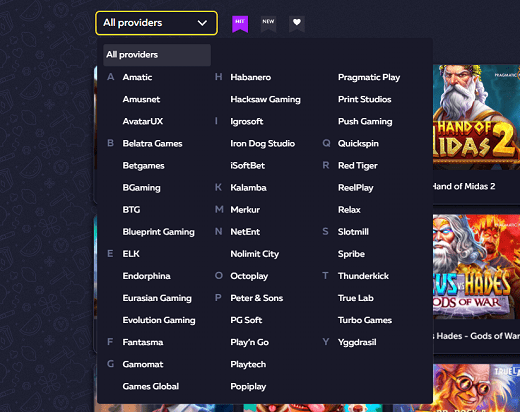Pick Belatra Games provider

point(152,144)
